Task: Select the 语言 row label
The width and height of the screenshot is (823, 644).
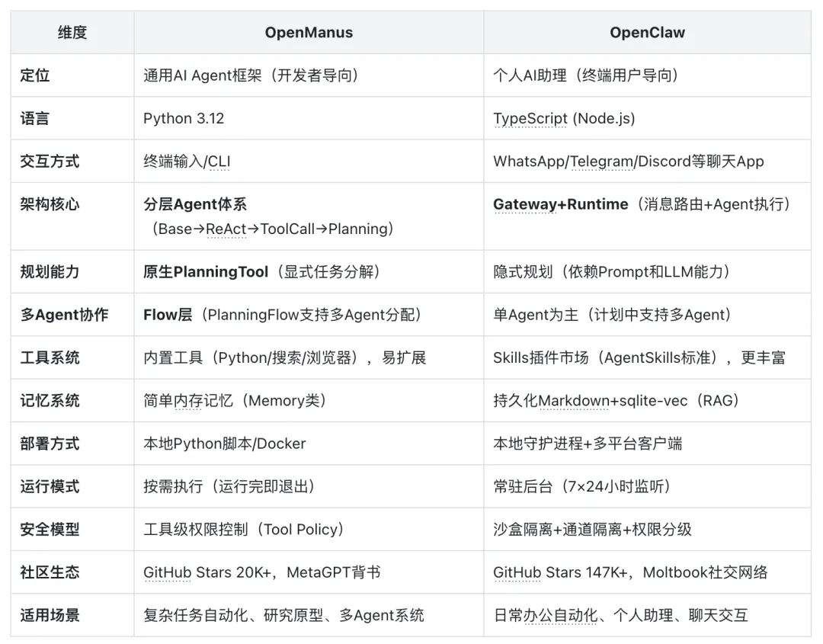Action: click(x=35, y=118)
